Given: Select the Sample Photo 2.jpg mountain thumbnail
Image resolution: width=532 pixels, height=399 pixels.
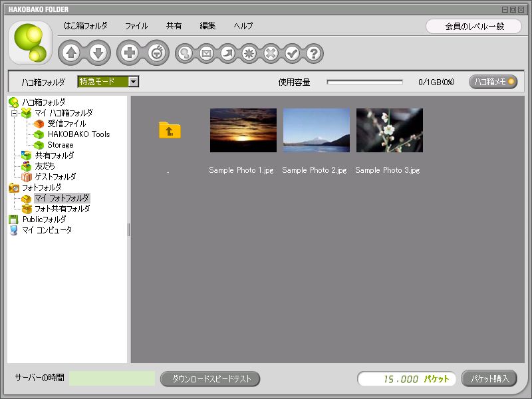Looking at the screenshot, I should tap(317, 130).
